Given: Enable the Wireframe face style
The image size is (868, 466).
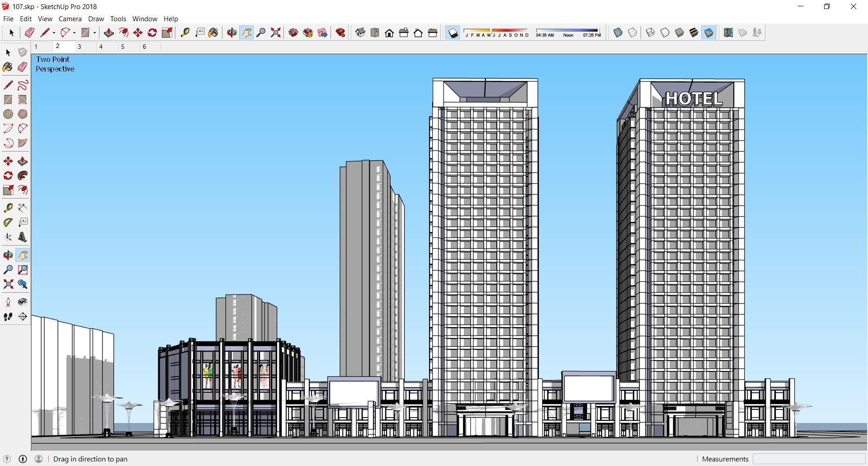Looking at the screenshot, I should (651, 33).
